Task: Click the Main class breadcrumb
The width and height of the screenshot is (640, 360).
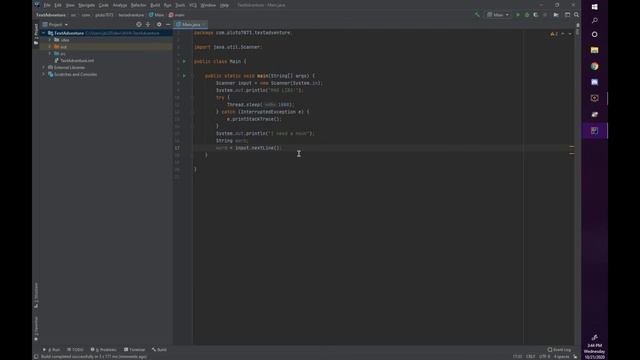Action: (156, 15)
